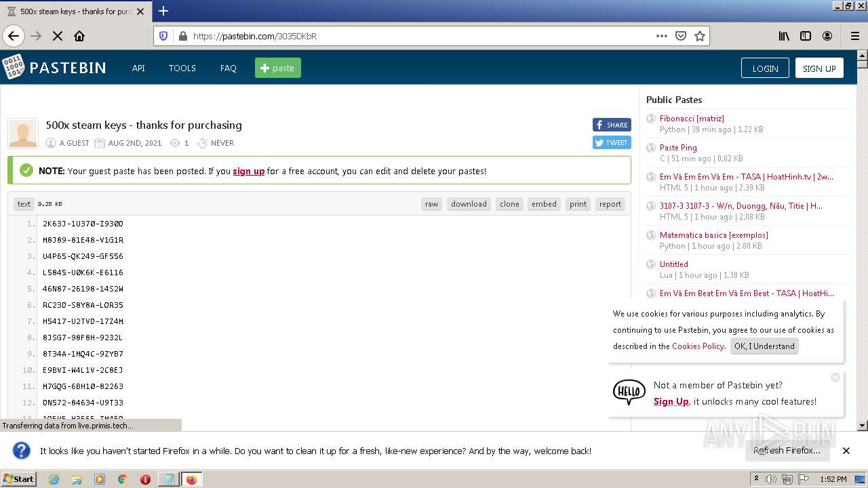Open media player icon on taskbar

(100, 479)
